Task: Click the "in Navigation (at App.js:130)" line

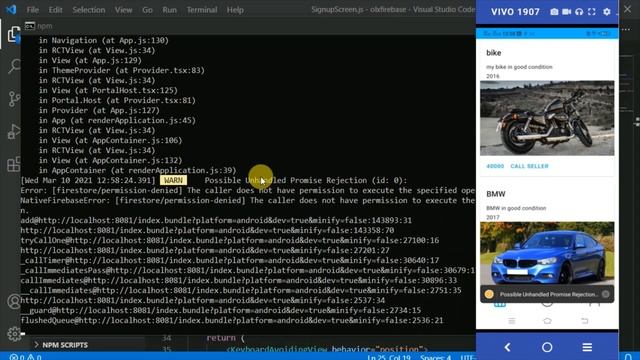Action: coord(103,40)
